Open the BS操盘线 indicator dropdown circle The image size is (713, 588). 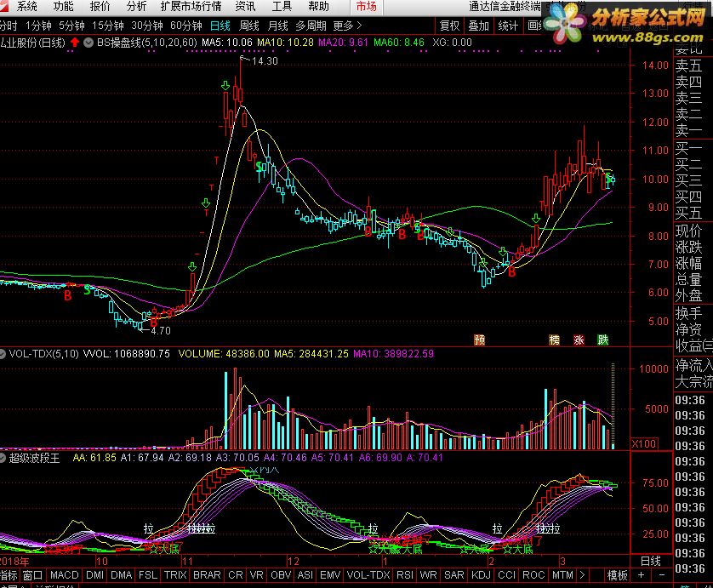(x=88, y=43)
